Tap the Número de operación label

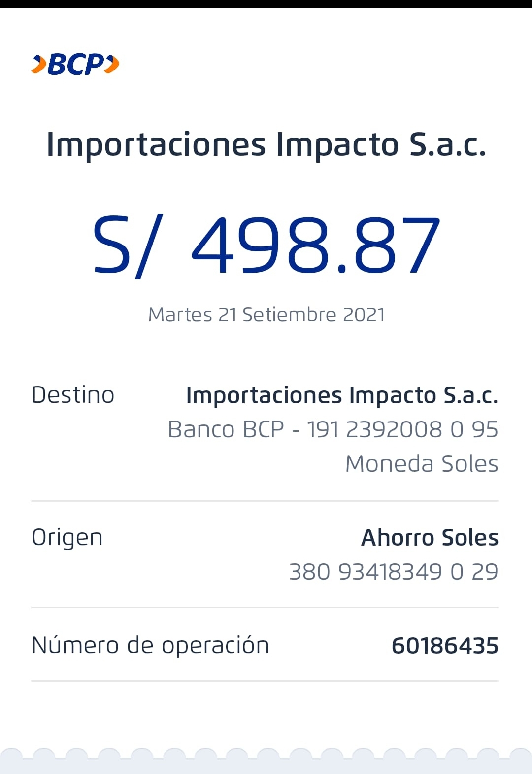pos(150,646)
